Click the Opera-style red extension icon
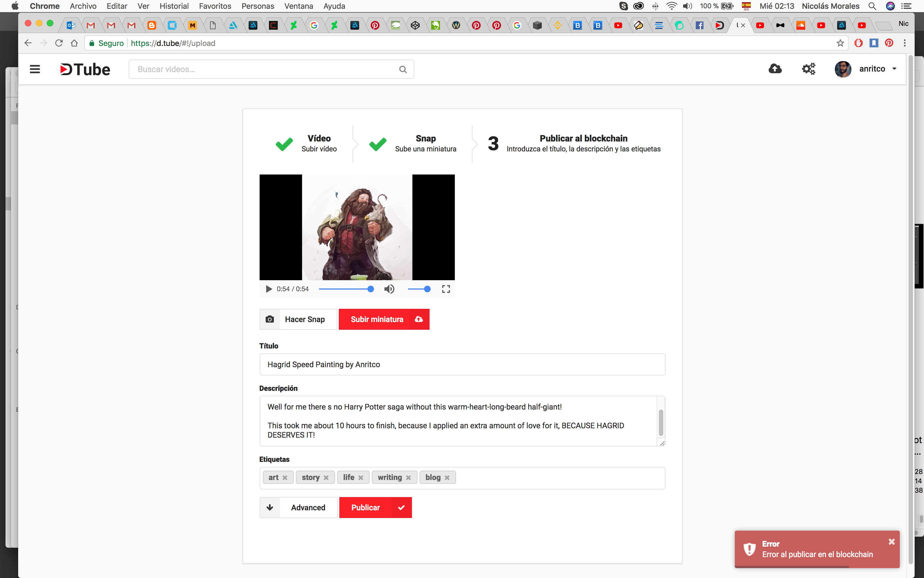Image resolution: width=924 pixels, height=578 pixels. 859,43
